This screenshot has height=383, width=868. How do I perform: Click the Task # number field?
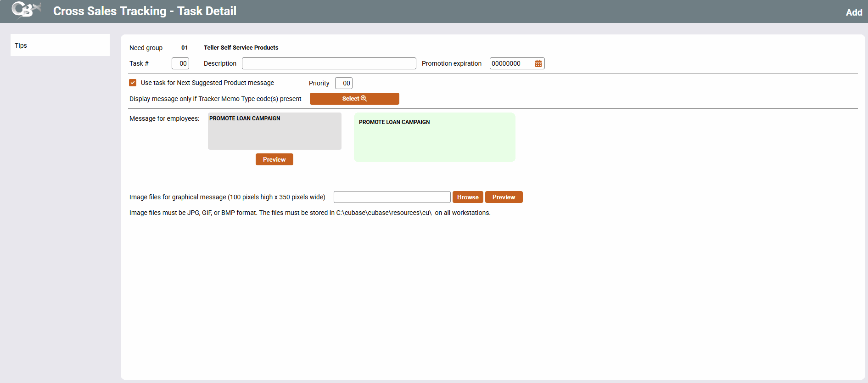click(180, 63)
